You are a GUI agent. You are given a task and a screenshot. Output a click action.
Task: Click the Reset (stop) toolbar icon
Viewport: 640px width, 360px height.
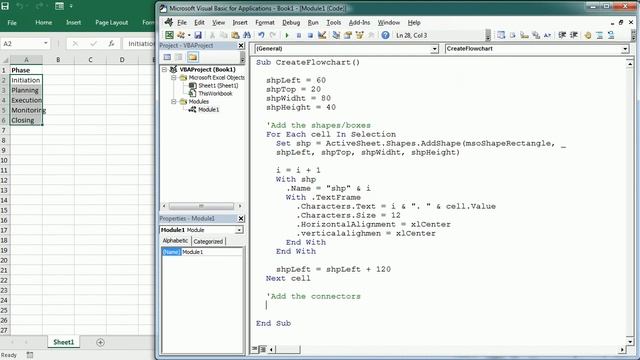[x=310, y=36]
